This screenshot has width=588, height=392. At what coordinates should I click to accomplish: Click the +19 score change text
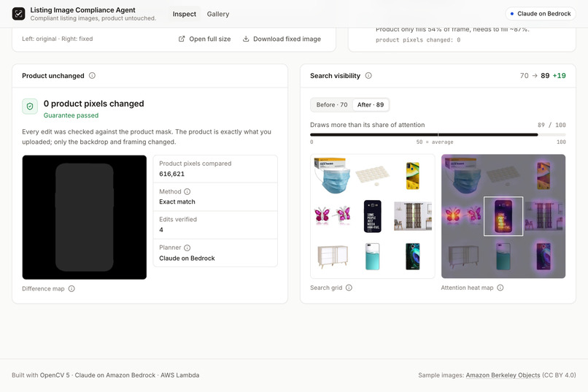pyautogui.click(x=559, y=75)
